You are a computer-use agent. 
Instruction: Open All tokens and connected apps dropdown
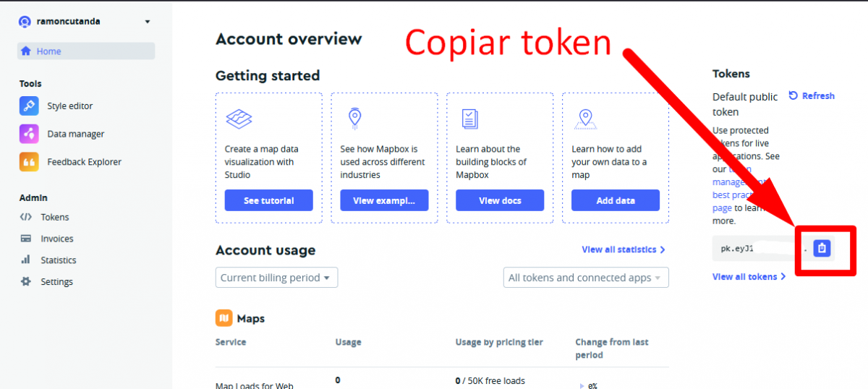pos(585,278)
